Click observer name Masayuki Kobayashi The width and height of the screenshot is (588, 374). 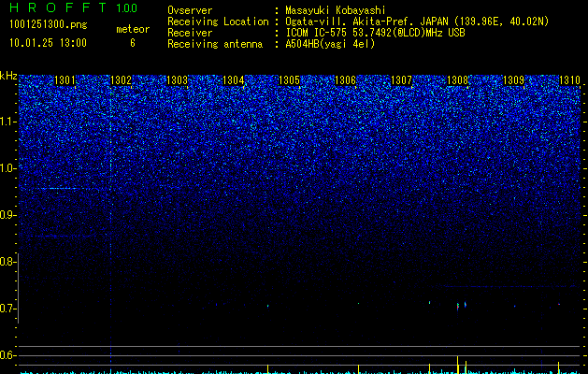[336, 10]
